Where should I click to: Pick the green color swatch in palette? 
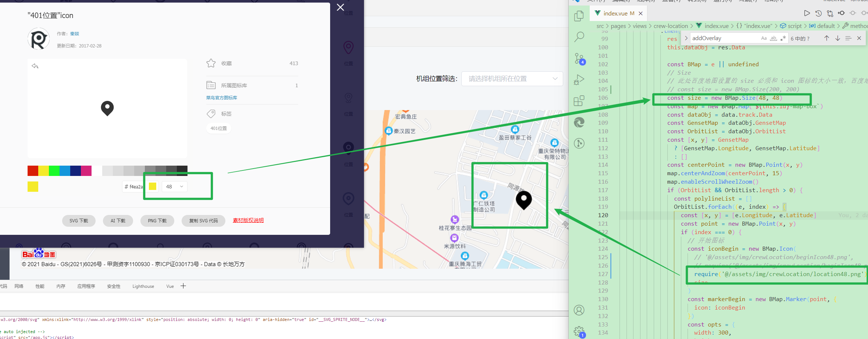click(x=54, y=171)
